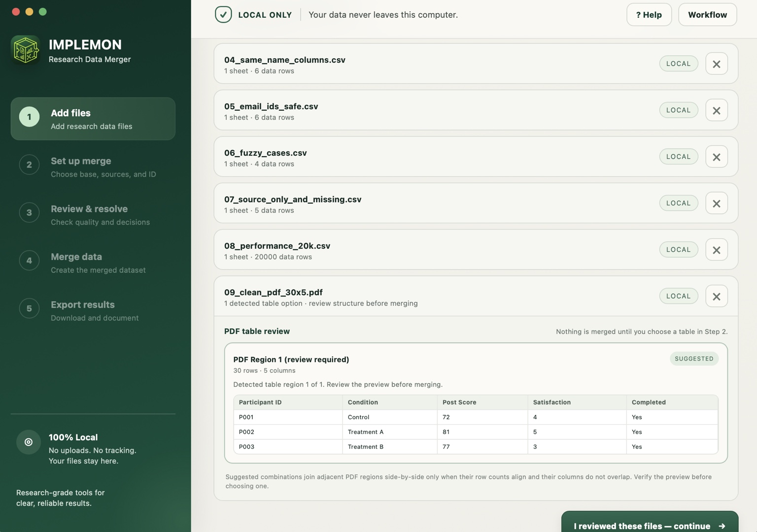757x532 pixels.
Task: Select file name 05_email_ids_safe.csv
Action: 271,106
